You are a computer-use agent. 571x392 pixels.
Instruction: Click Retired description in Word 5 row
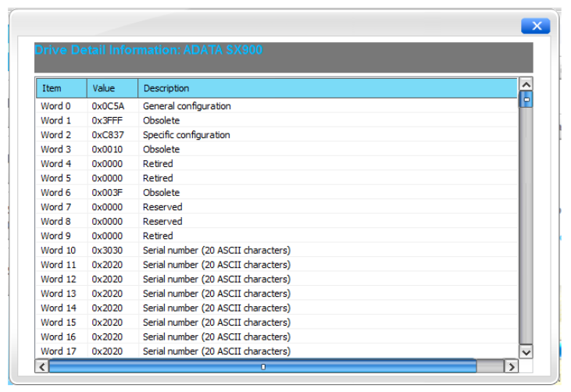click(158, 178)
